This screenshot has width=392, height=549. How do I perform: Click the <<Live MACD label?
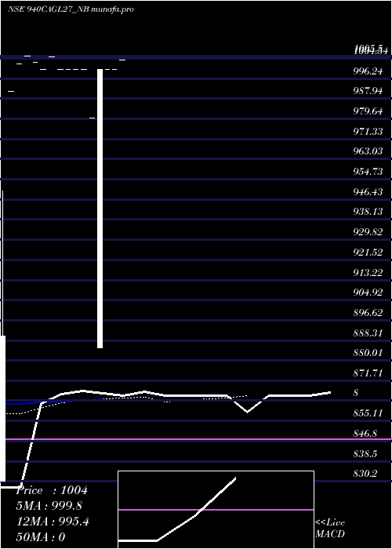point(330,528)
